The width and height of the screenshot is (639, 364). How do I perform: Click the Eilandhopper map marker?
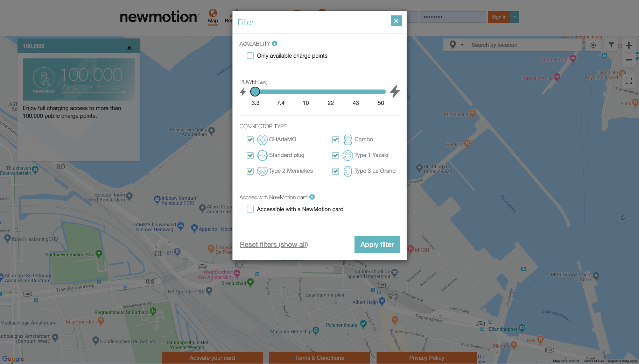522,328
